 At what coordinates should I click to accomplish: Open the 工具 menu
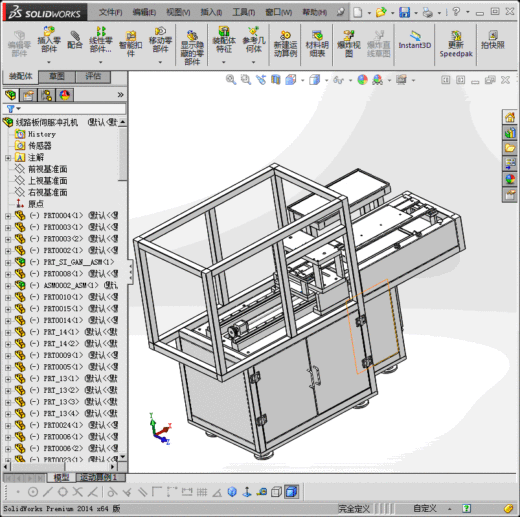[244, 12]
